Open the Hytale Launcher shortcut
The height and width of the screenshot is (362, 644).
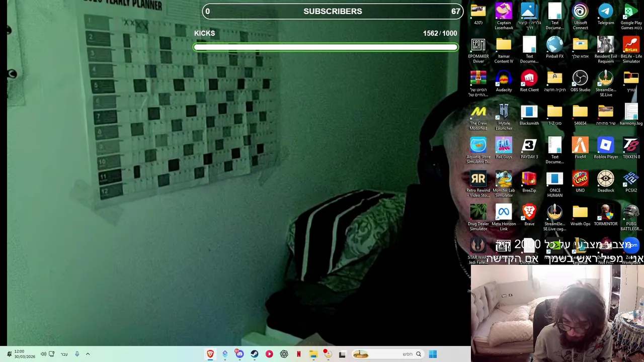point(504,117)
